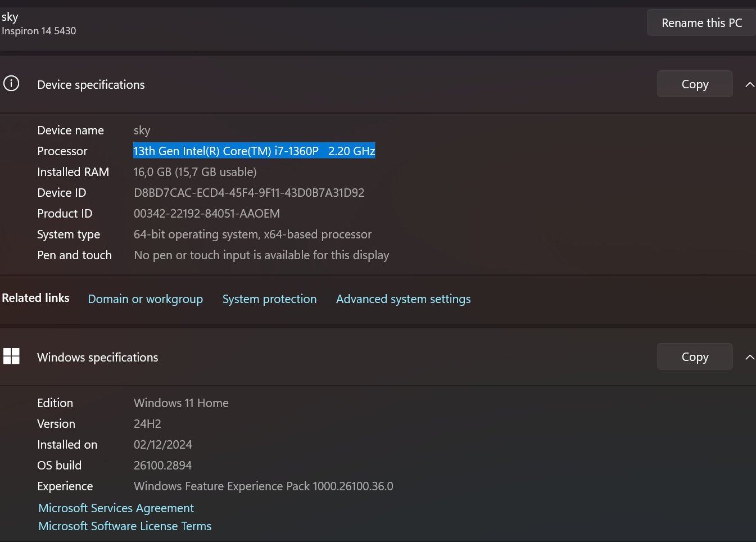The height and width of the screenshot is (542, 756).
Task: Click the Pen and touch label
Action: [x=75, y=255]
